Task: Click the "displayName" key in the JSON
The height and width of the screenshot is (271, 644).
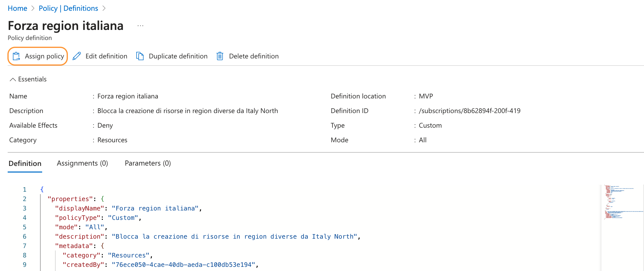Action: (79, 208)
